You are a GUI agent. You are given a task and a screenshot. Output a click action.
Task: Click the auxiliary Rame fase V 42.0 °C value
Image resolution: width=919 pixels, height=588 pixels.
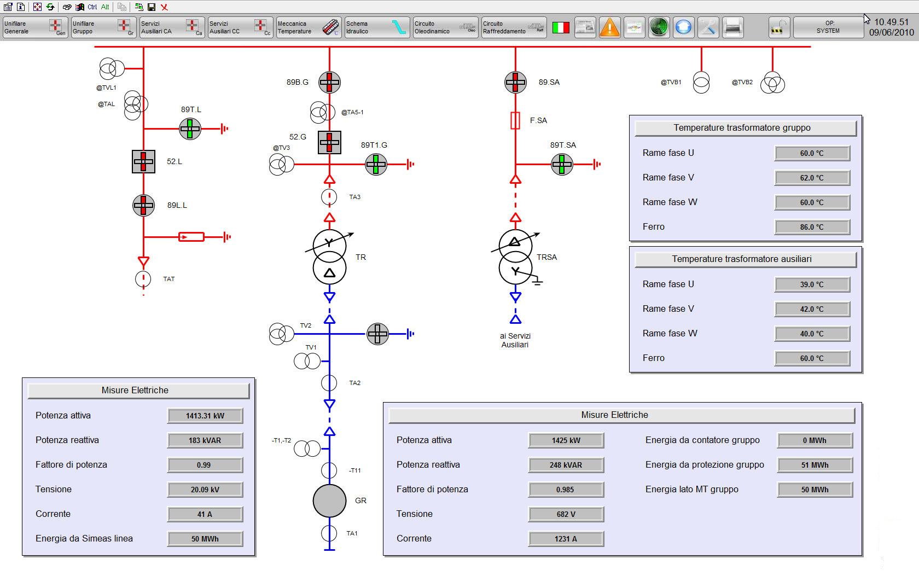(x=812, y=309)
